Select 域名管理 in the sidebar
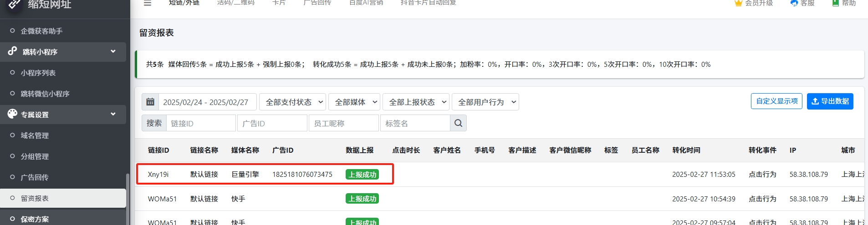Image resolution: width=868 pixels, height=225 pixels. coord(35,135)
